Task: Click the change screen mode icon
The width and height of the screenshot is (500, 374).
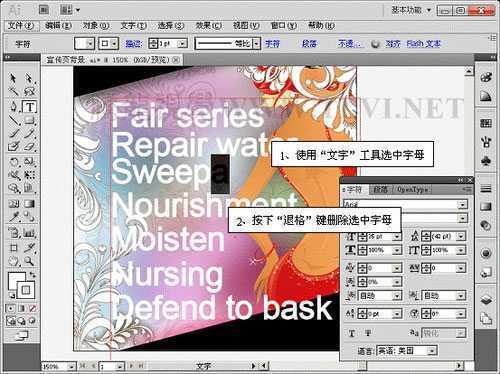Action: [x=22, y=335]
